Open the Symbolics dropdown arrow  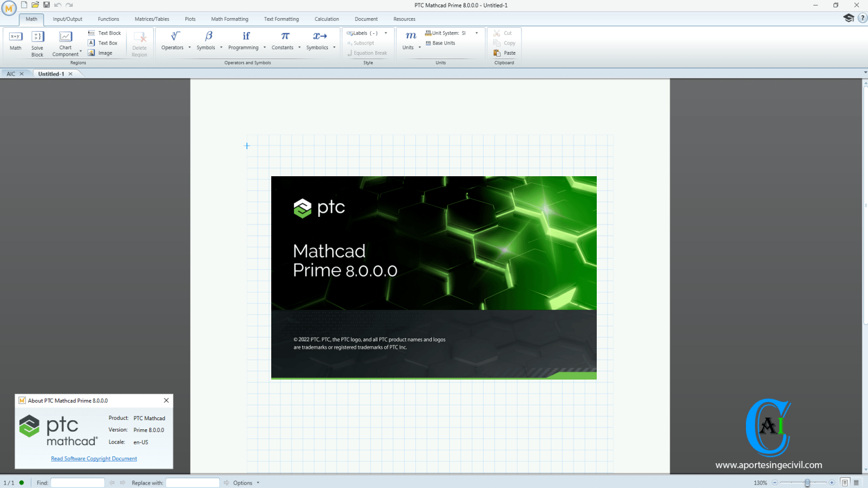pyautogui.click(x=333, y=47)
